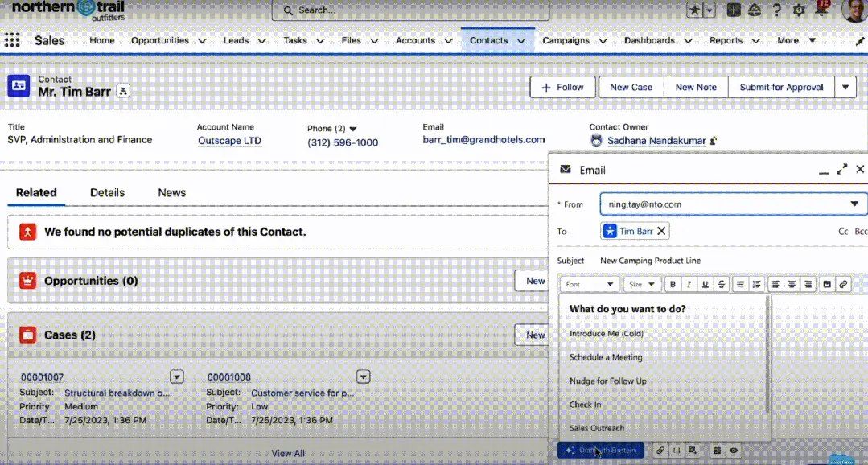
Task: Show more record actions dropdown beside Submit for Approval
Action: click(x=845, y=87)
